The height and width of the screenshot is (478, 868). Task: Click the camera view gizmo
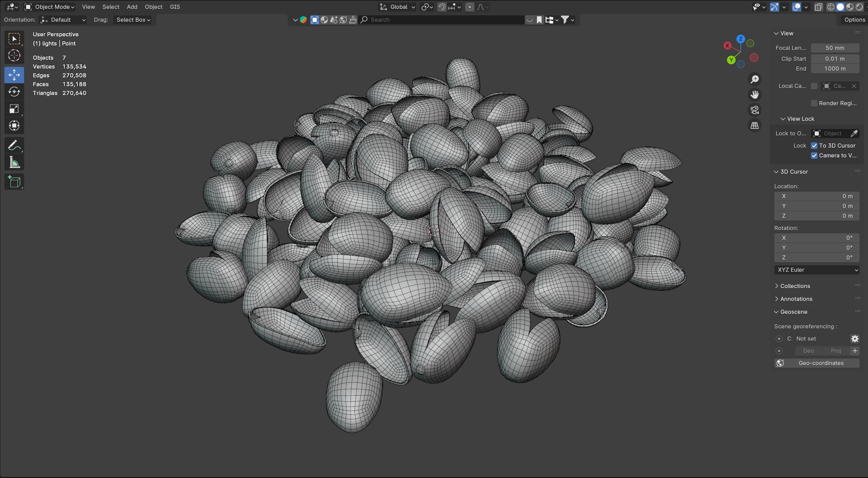point(754,110)
